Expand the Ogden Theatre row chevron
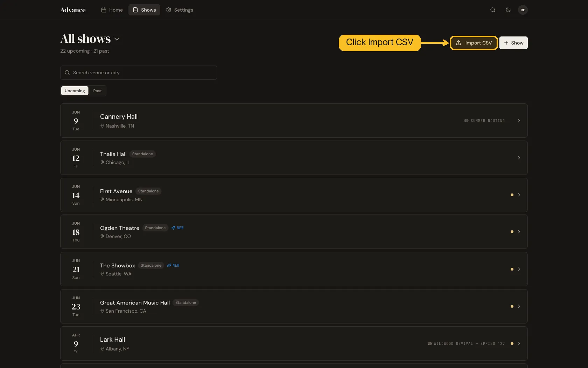The image size is (588, 368). [x=519, y=232]
